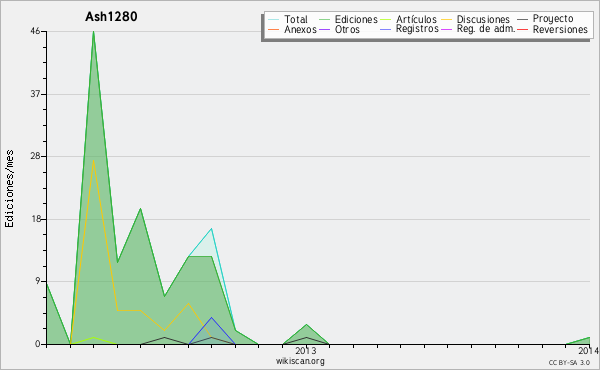The height and width of the screenshot is (370, 600).
Task: Click the y-axis label 9
Action: point(38,282)
